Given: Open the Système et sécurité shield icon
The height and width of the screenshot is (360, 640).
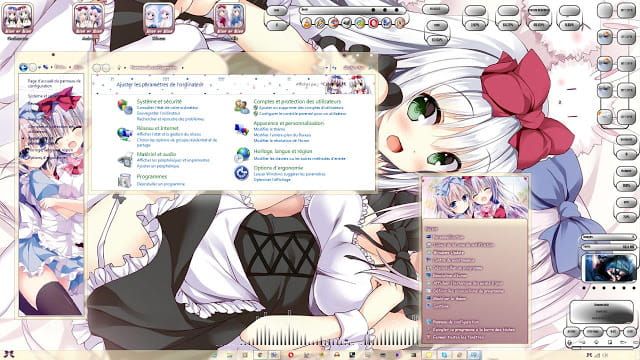Looking at the screenshot, I should tap(125, 107).
